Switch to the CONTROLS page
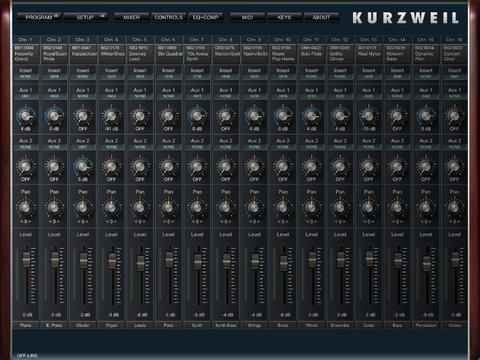This screenshot has width=480, height=360. click(x=169, y=17)
